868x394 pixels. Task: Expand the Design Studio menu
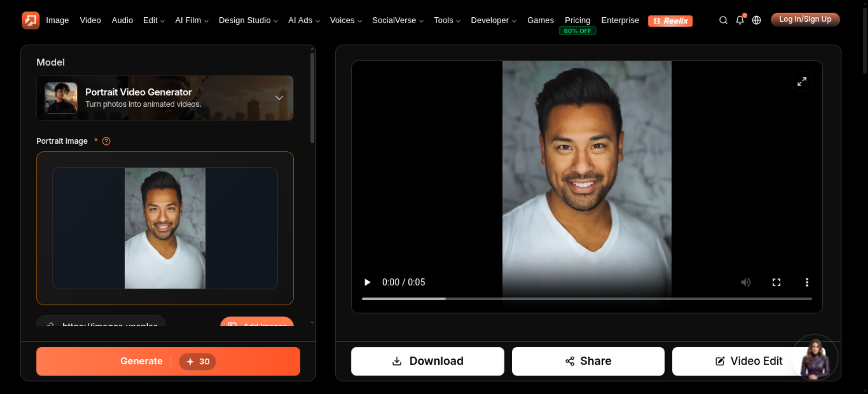tap(248, 20)
